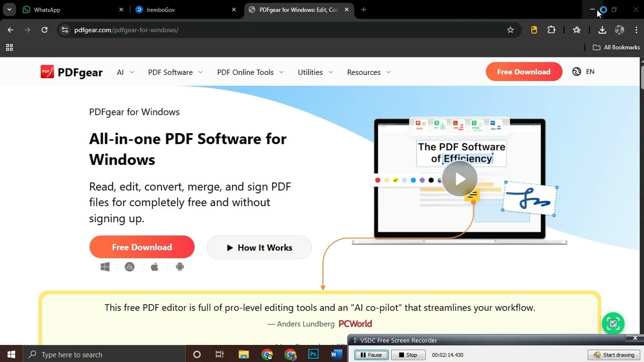Play the laptop demo video

click(460, 178)
